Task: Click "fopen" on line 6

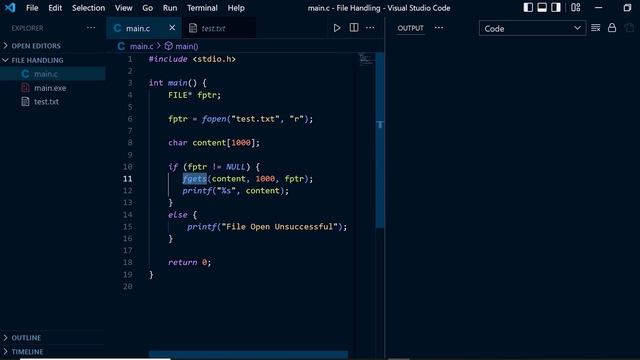Action: click(214, 119)
